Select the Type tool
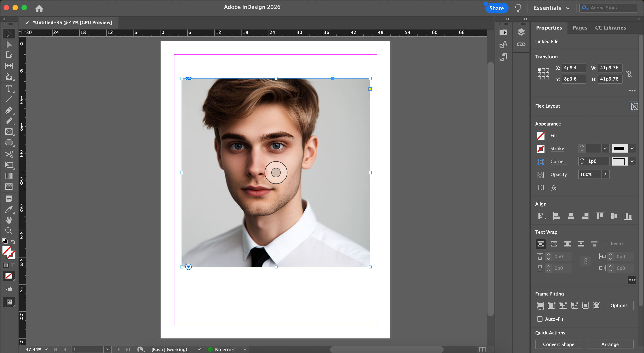Viewport: 644px width, 353px height. click(9, 89)
